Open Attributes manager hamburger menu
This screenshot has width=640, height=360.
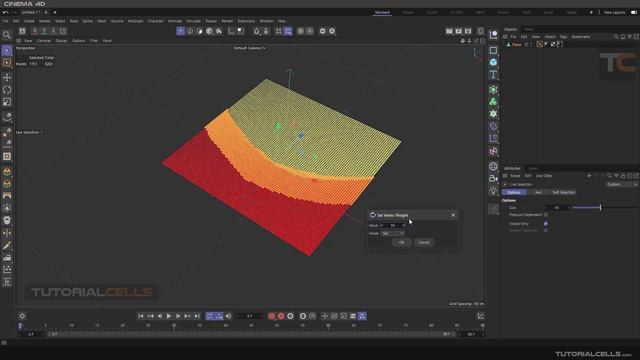[x=505, y=176]
